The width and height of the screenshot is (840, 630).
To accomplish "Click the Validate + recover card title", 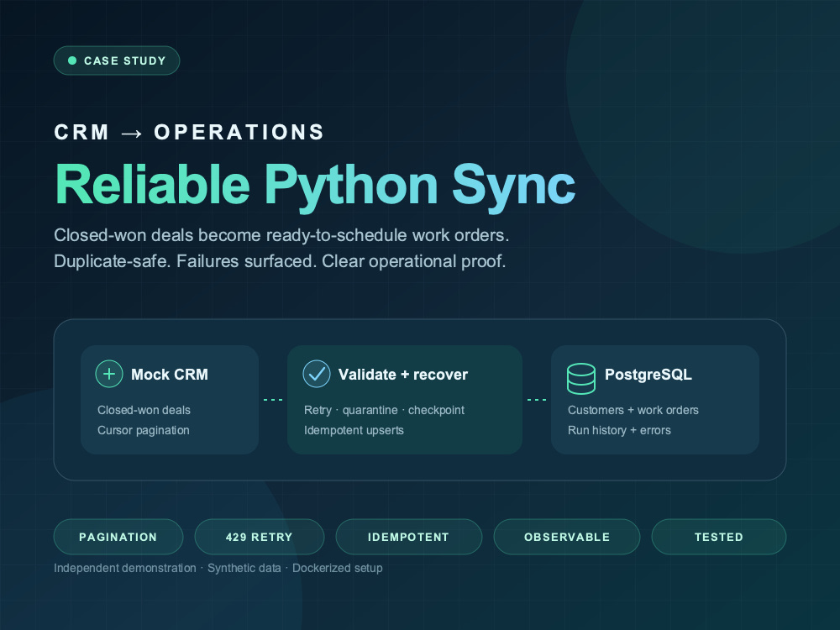I will click(403, 375).
